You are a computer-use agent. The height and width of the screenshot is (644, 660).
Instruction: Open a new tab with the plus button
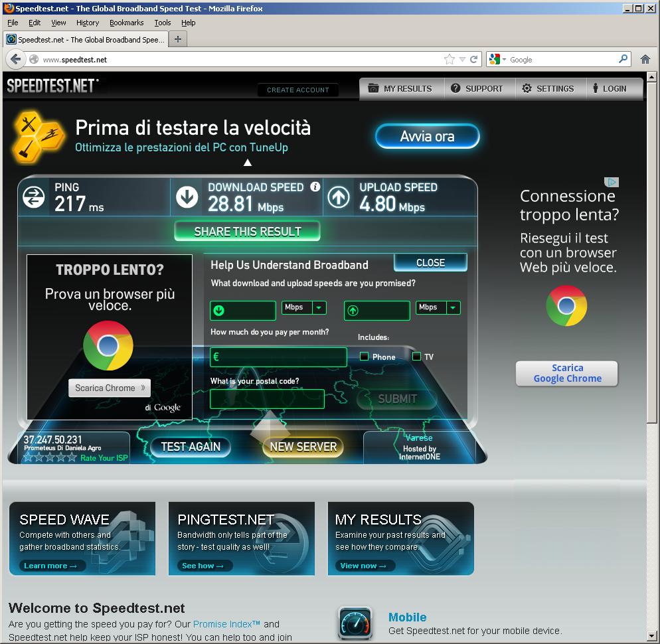point(178,39)
